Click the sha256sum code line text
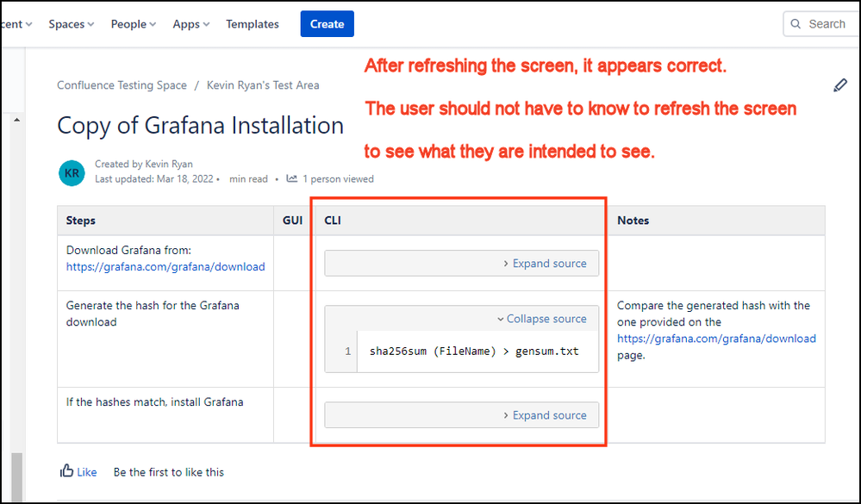This screenshot has width=861, height=504. (474, 352)
